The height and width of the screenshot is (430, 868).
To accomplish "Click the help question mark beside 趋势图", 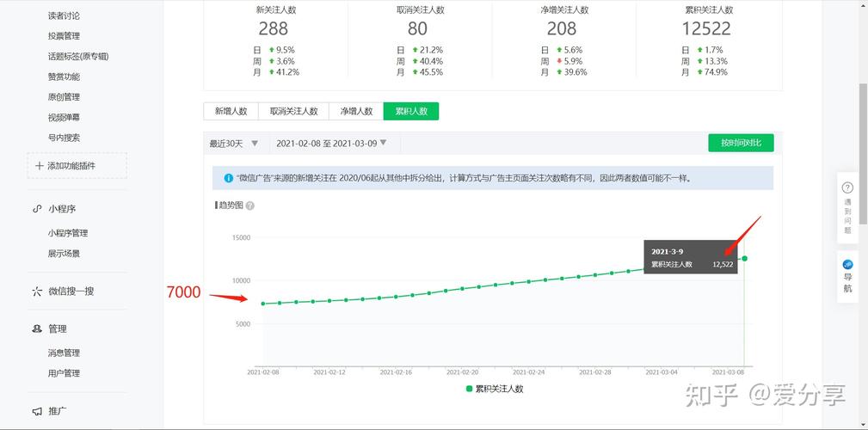I will click(x=250, y=206).
